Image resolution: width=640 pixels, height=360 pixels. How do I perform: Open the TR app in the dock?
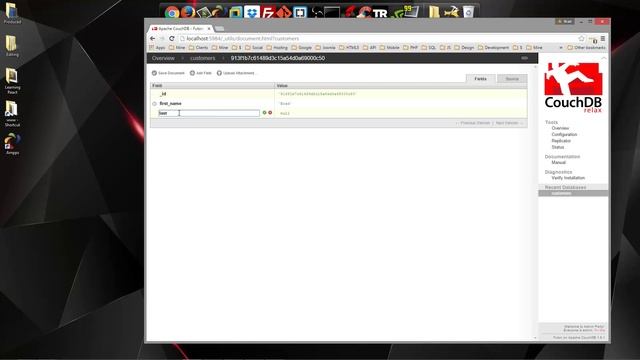click(x=380, y=13)
